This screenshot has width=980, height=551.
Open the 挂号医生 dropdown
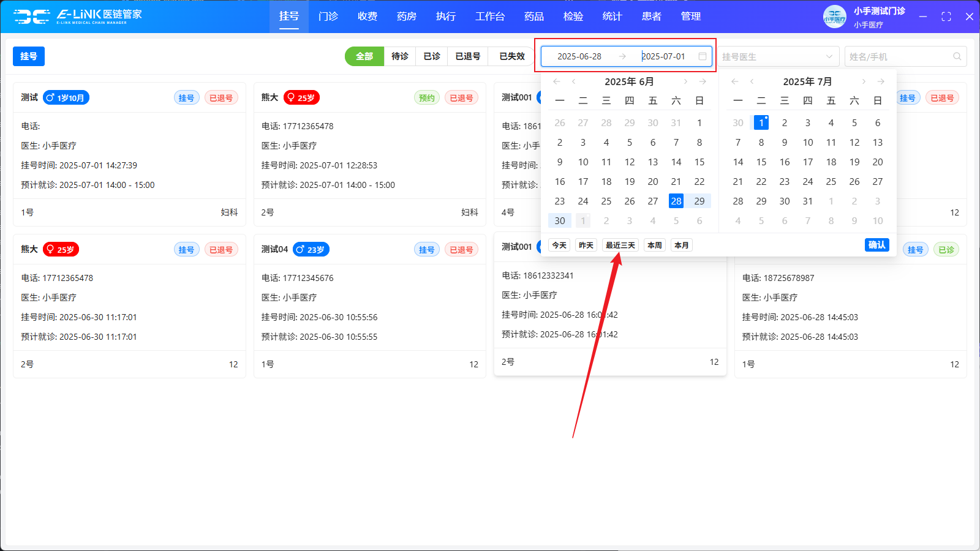click(x=777, y=56)
